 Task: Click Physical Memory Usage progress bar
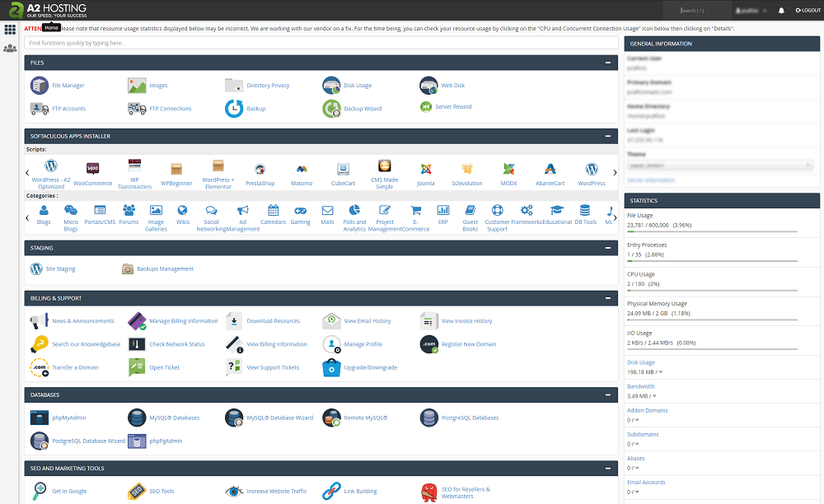tap(712, 320)
